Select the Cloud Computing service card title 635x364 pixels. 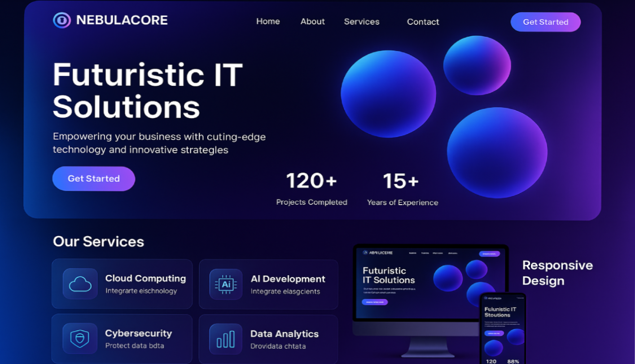click(145, 278)
